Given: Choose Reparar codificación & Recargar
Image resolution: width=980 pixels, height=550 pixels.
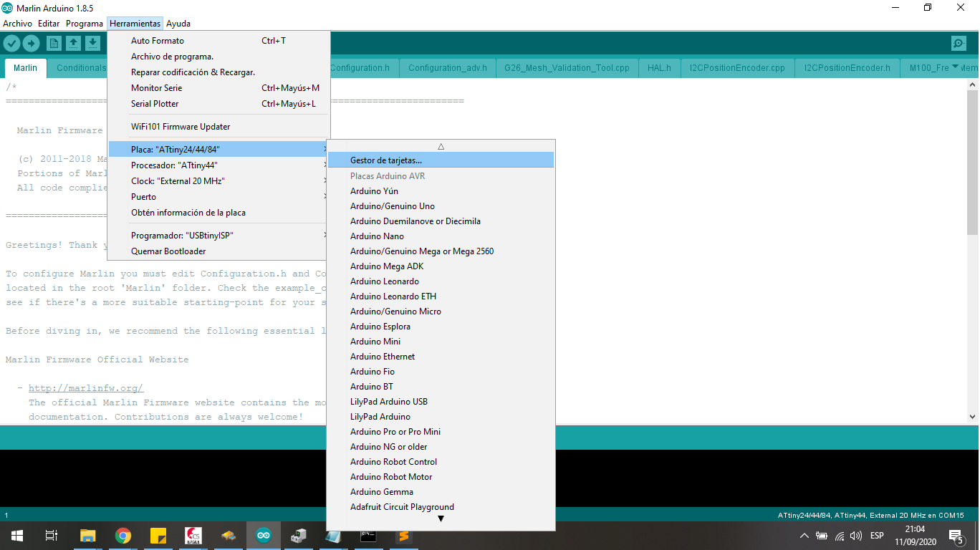Looking at the screenshot, I should (x=218, y=72).
